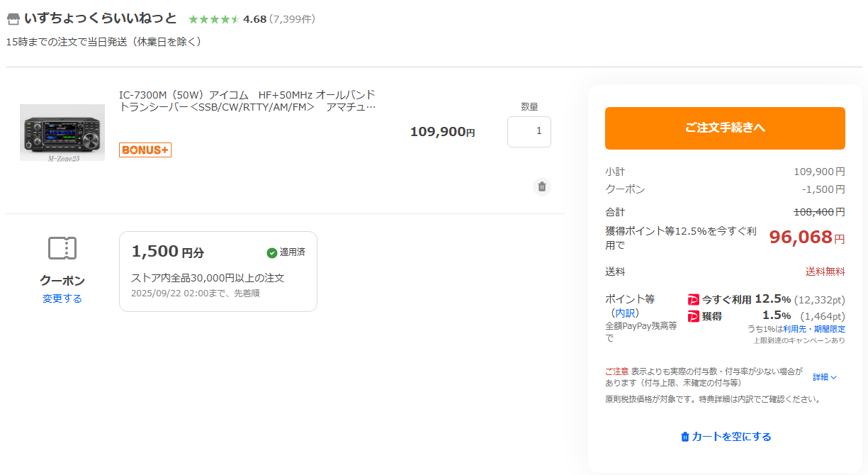Screen dimensions: 868x475
Task: Click the struck-through 108,400円 total
Action: pyautogui.click(x=819, y=212)
